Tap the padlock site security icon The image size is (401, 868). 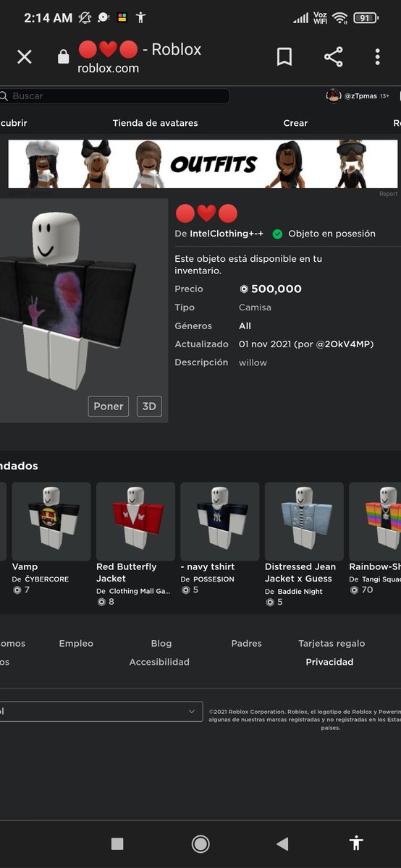coord(64,57)
